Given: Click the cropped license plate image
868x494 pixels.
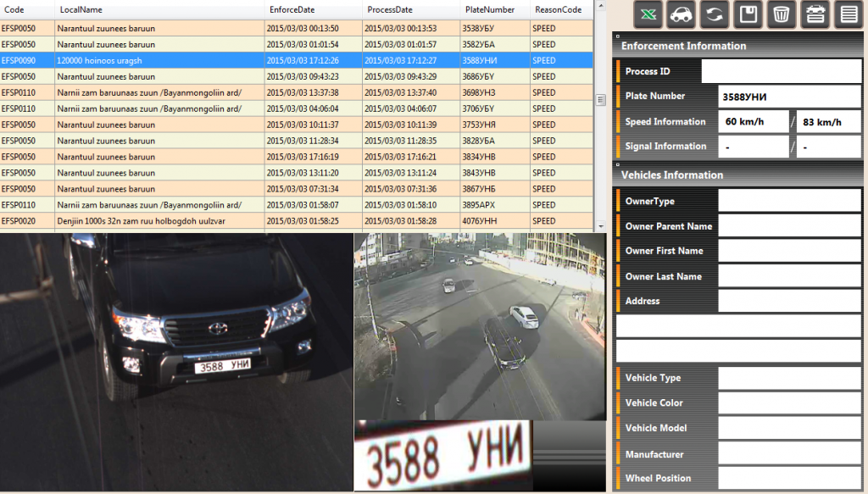Looking at the screenshot, I should pyautogui.click(x=442, y=454).
